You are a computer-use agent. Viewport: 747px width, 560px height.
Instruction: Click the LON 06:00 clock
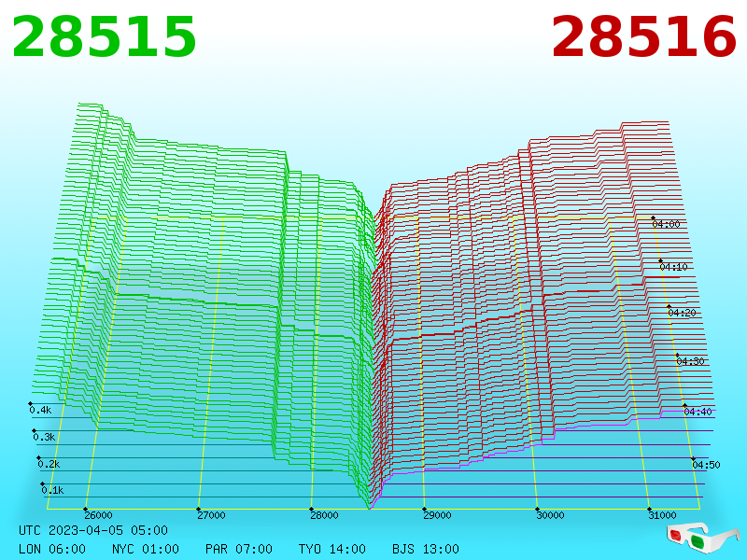(52, 549)
